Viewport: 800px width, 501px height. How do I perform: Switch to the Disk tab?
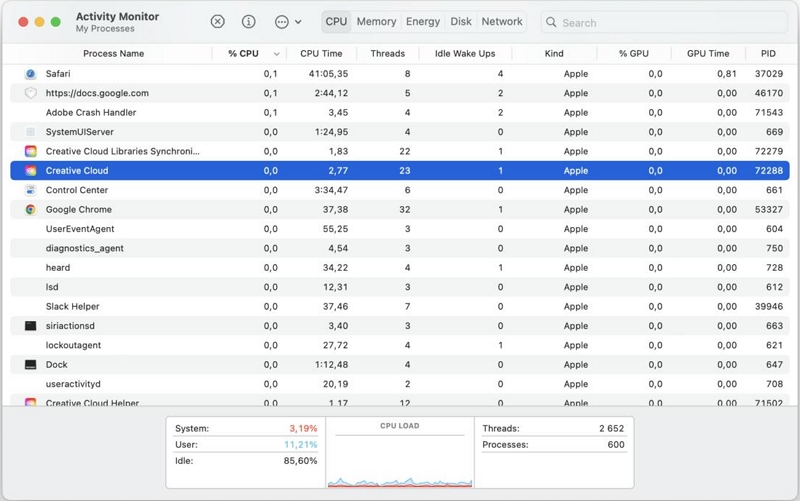(x=461, y=22)
